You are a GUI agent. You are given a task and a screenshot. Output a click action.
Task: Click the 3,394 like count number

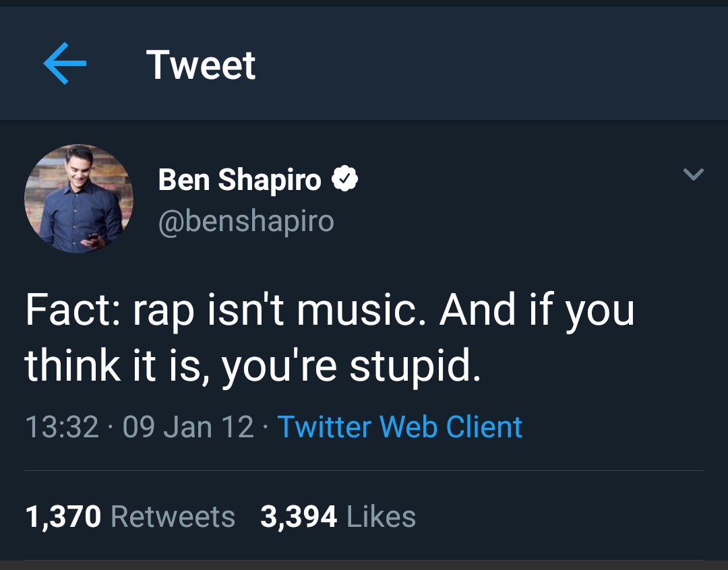tap(299, 517)
